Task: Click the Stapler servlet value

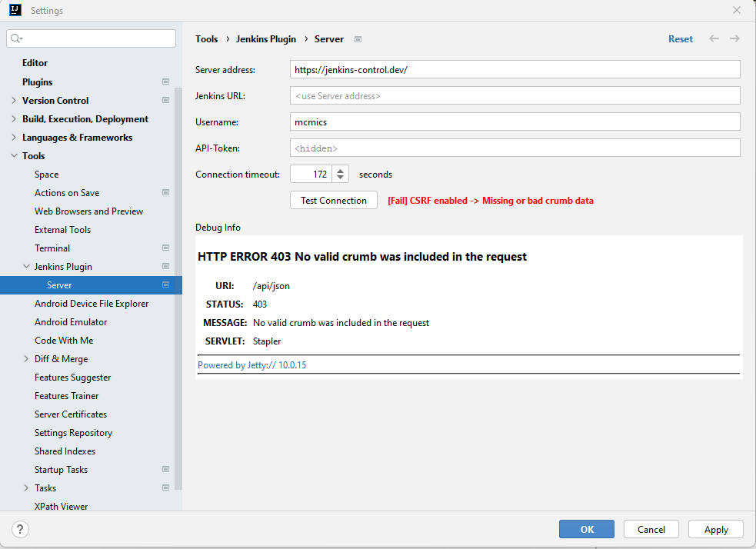Action: pyautogui.click(x=267, y=341)
